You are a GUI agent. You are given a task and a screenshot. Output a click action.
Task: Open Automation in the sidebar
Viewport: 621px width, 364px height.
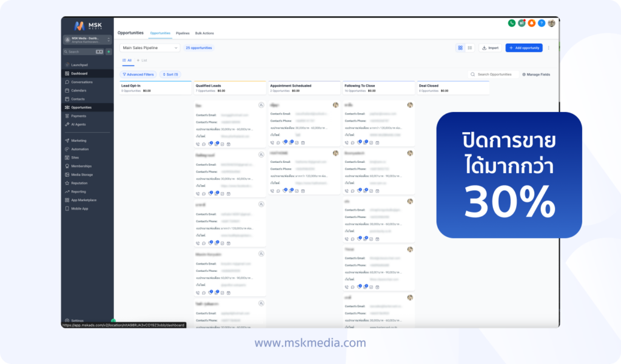click(x=79, y=149)
